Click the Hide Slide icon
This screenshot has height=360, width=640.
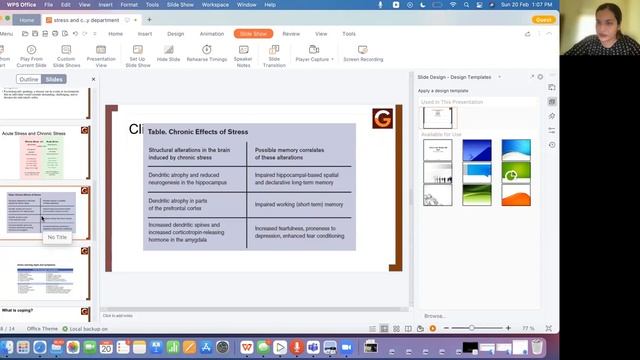[169, 50]
